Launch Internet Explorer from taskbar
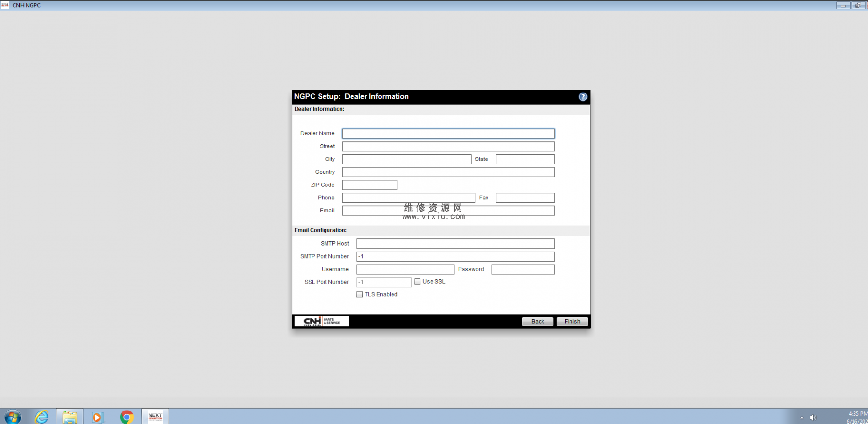Screen dimensions: 868x424 click(42, 417)
